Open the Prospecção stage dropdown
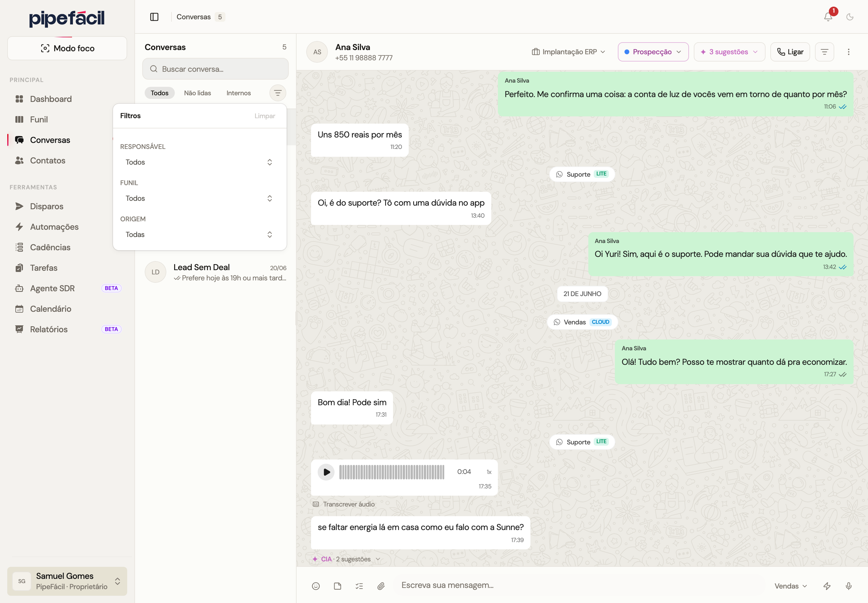The width and height of the screenshot is (868, 603). coord(653,52)
